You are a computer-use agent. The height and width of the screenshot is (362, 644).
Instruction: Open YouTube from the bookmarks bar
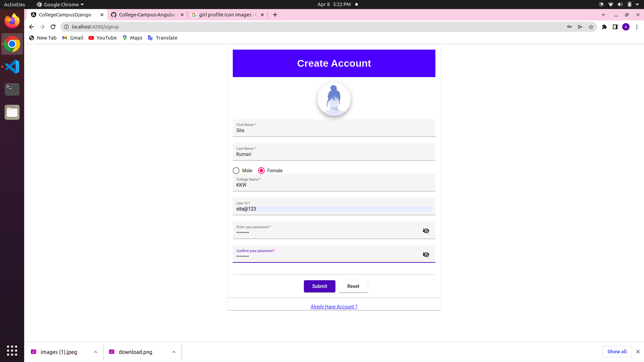[x=102, y=38]
